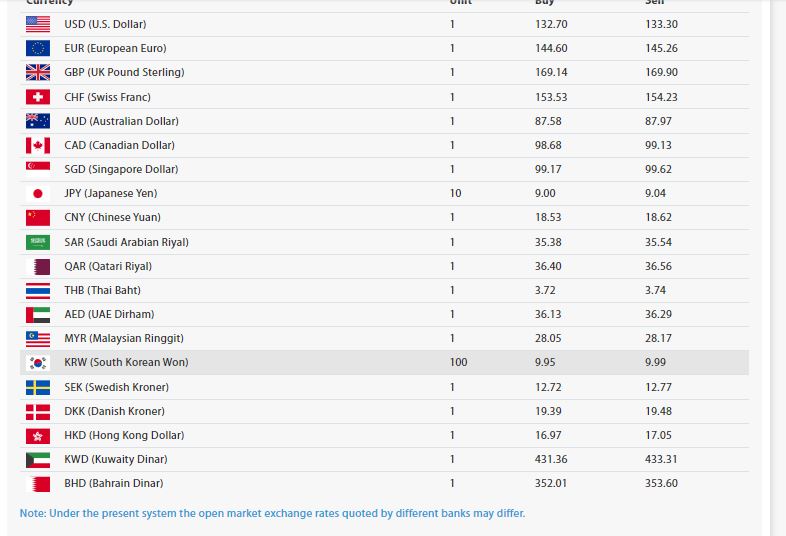Select the Thai Baht flag icon
The width and height of the screenshot is (786, 536).
(x=38, y=290)
